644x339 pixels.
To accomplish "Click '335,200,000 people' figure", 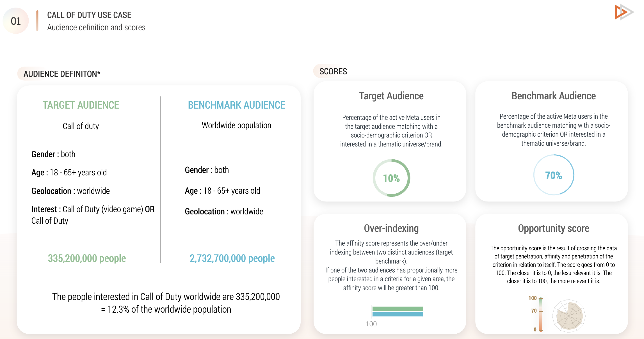I will point(87,258).
